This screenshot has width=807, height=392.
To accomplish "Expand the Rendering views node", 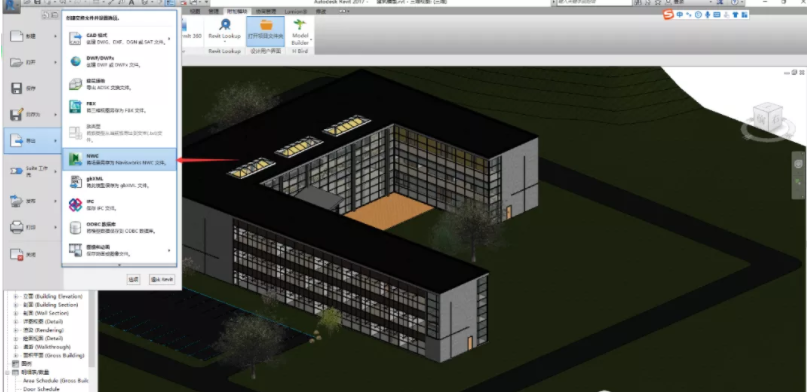I will pyautogui.click(x=16, y=330).
